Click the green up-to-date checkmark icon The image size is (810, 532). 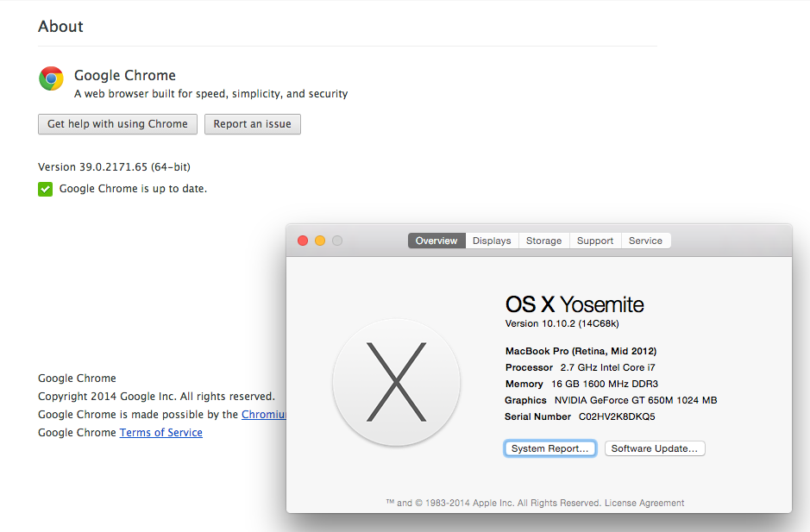(x=46, y=189)
